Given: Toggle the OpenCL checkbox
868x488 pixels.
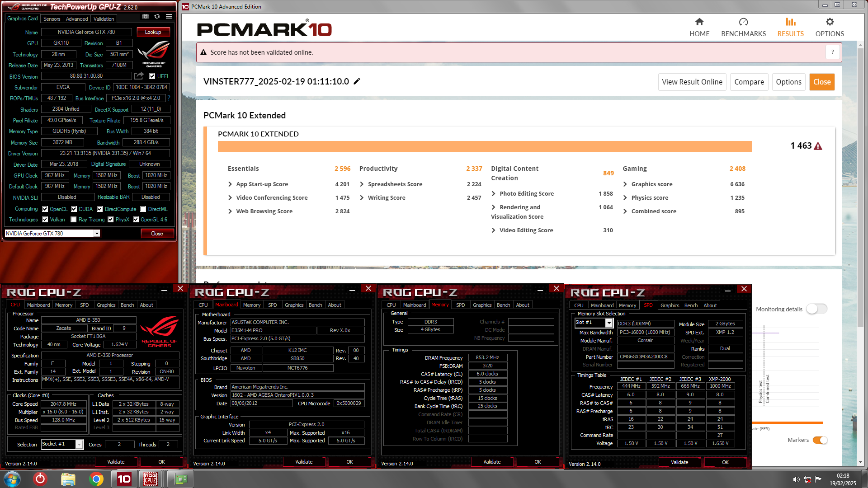Looking at the screenshot, I should [x=45, y=209].
